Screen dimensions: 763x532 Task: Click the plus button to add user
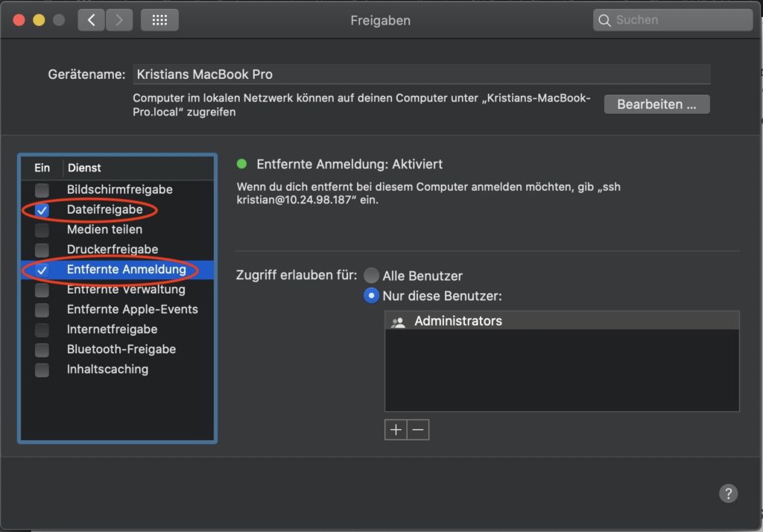396,430
